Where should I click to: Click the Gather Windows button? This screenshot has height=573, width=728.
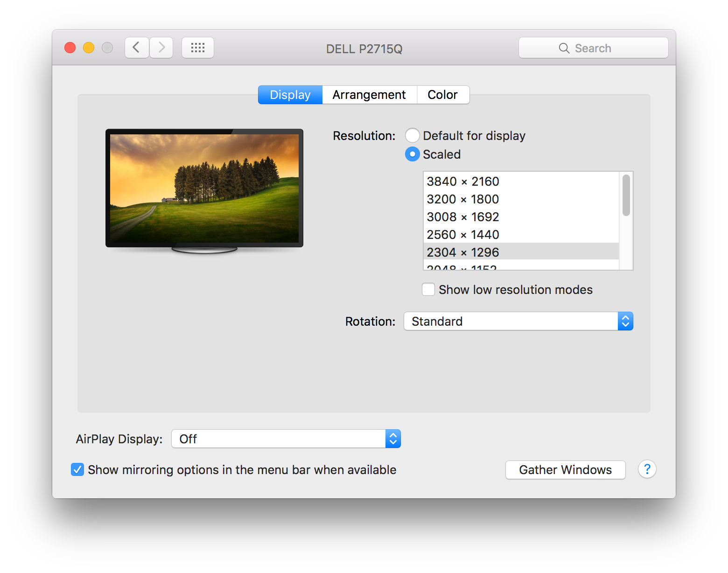tap(566, 469)
